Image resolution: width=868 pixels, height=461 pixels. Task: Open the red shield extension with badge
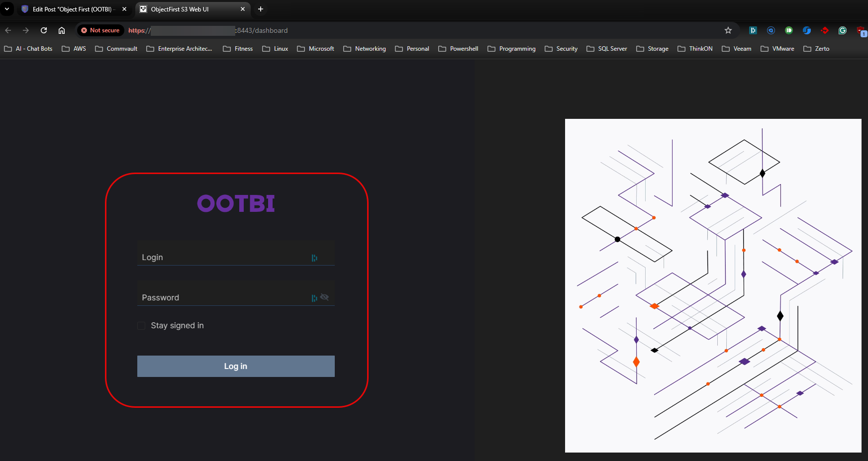(x=861, y=31)
